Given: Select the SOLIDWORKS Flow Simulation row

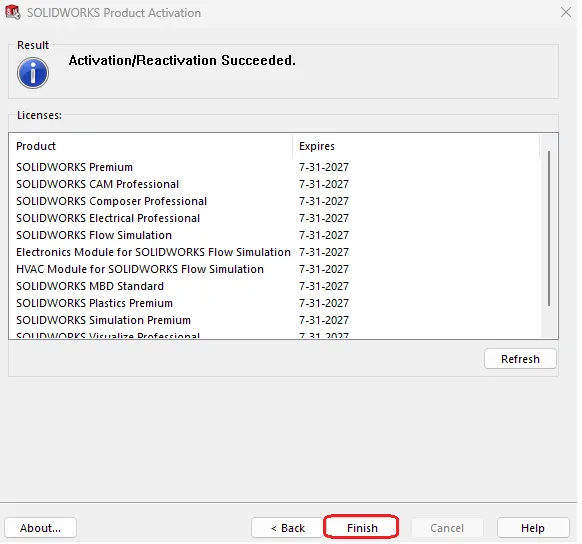Looking at the screenshot, I should point(275,235).
